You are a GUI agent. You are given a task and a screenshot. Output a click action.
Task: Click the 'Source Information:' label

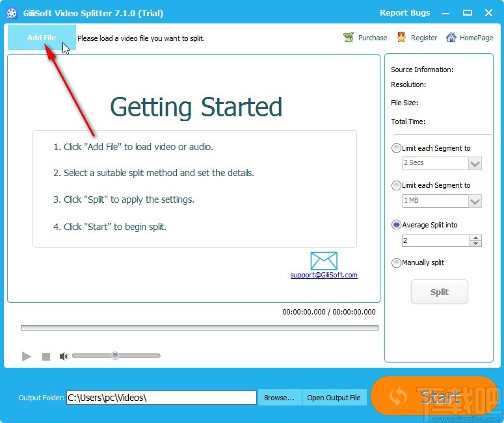point(422,70)
